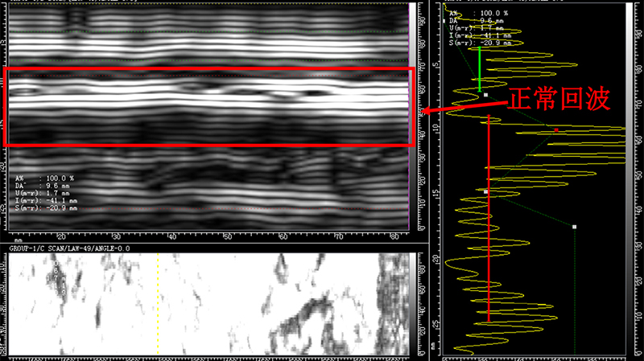The width and height of the screenshot is (644, 361).
Task: Click the B-scan grayscale palette bar
Action: point(412,116)
